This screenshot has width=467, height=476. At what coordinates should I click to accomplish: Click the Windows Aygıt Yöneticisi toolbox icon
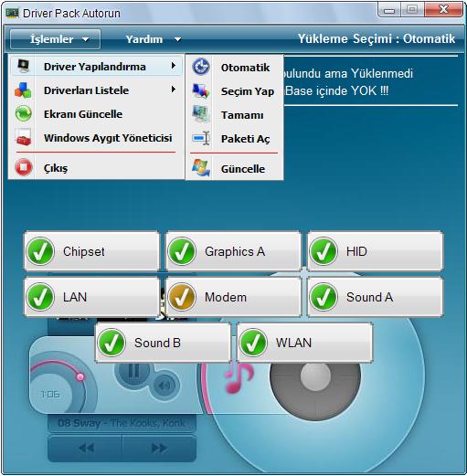click(x=23, y=137)
